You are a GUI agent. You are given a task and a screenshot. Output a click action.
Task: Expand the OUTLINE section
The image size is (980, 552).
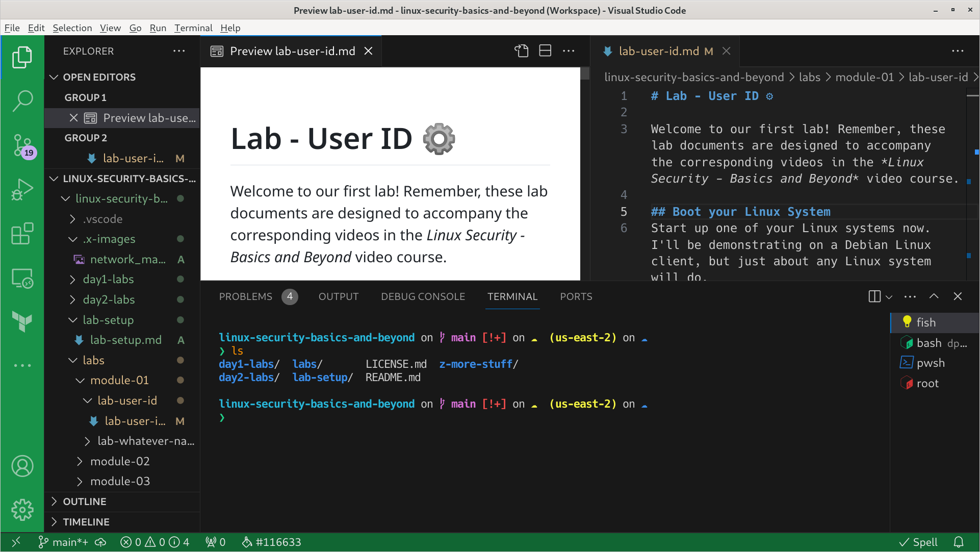click(85, 501)
